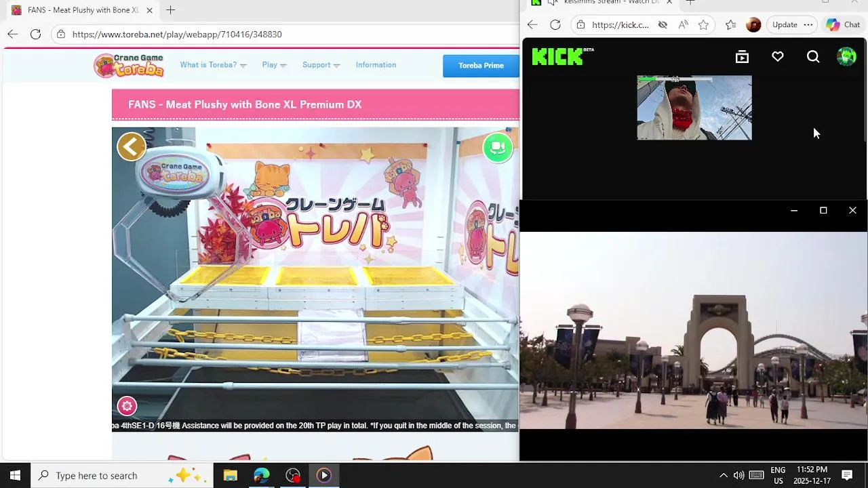Close the Toreba browser tab
868x488 pixels.
tap(149, 10)
